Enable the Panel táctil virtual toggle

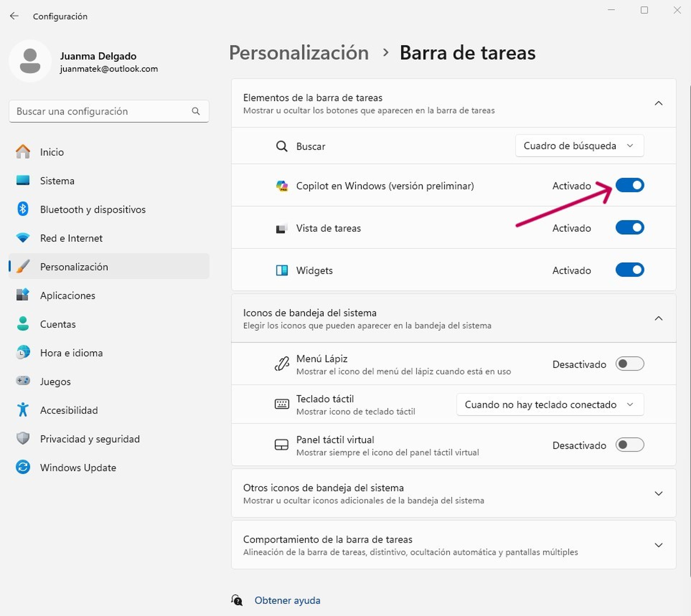(630, 445)
